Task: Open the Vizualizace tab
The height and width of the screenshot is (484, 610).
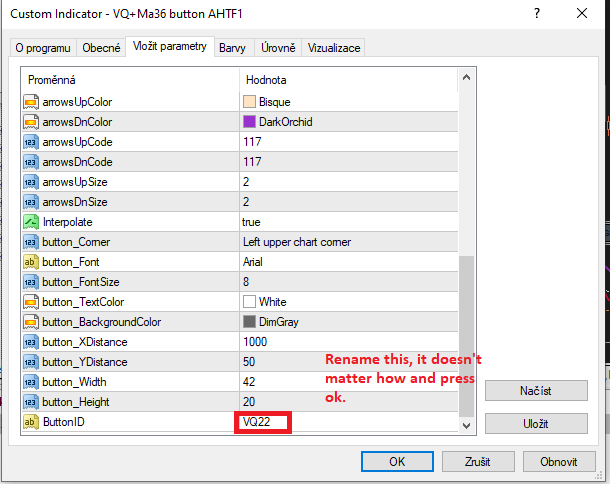Action: (334, 48)
